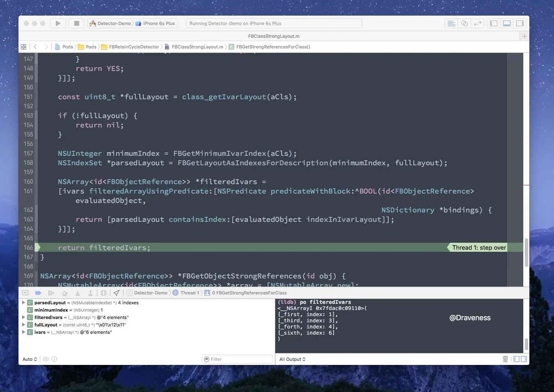554x392 pixels.
Task: Click the "po filteredIvars" console command text
Action: [325, 302]
